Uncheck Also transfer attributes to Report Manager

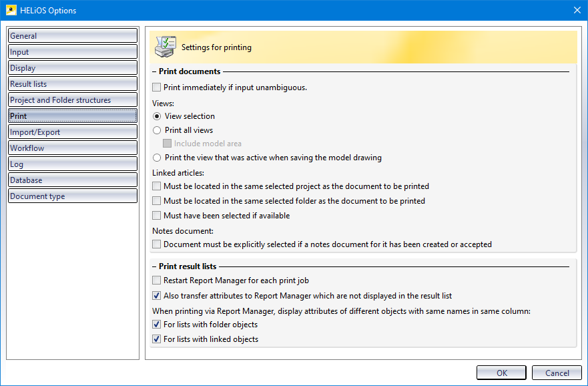156,296
